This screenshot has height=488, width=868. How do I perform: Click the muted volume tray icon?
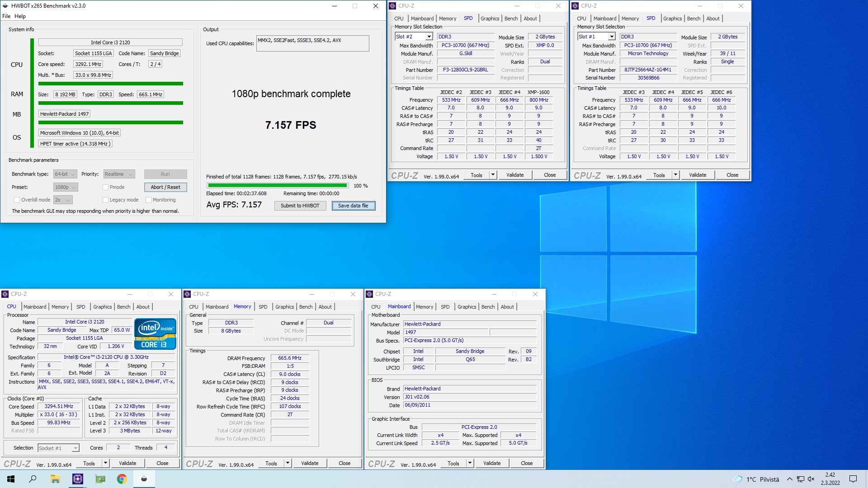(811, 479)
